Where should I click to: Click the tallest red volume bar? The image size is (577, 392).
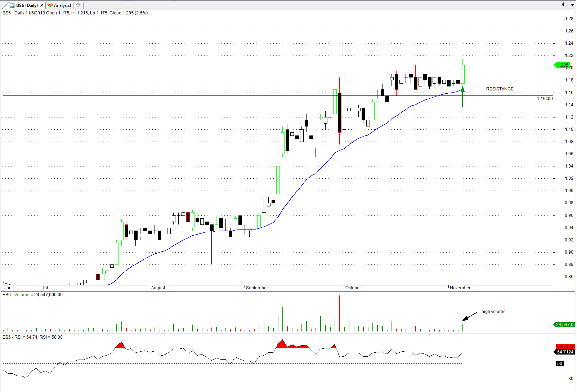pyautogui.click(x=339, y=313)
